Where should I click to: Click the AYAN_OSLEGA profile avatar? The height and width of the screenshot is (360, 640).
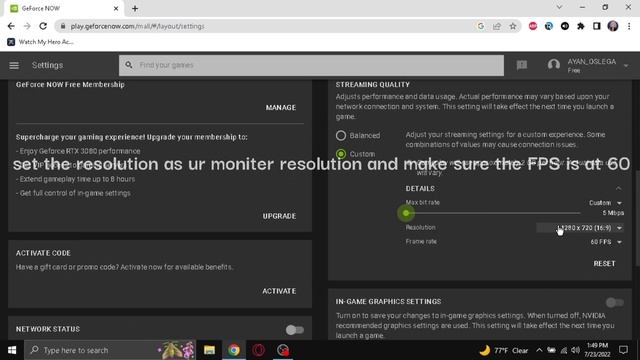553,65
